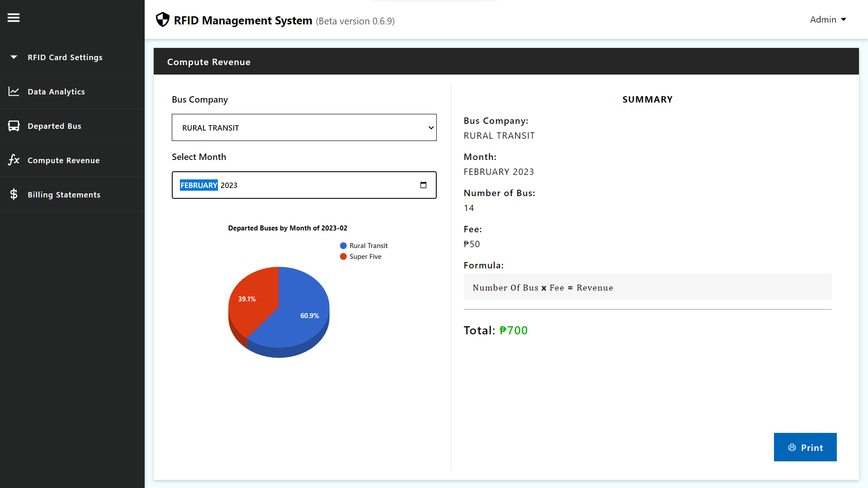Viewport: 868px width, 488px height.
Task: Toggle Super Five legend swatch
Action: 343,257
